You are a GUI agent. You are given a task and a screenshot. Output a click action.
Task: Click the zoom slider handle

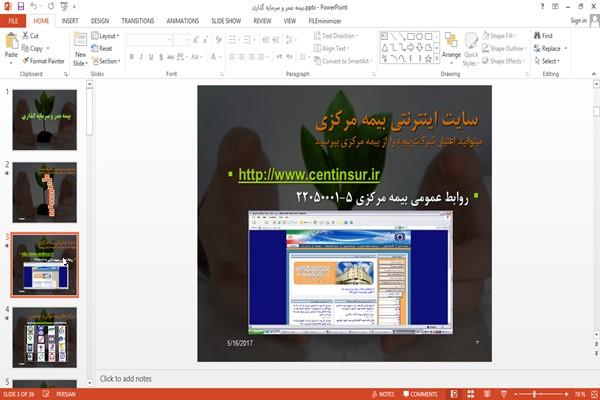point(534,394)
